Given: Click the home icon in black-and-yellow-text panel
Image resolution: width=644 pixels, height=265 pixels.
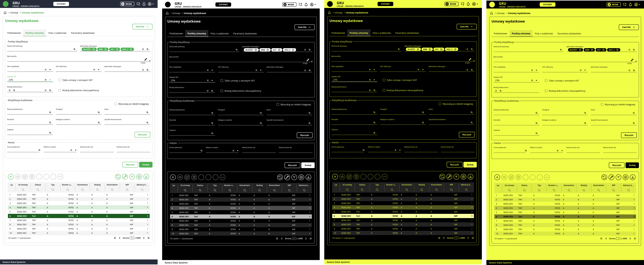Looking at the screenshot, I should [329, 12].
